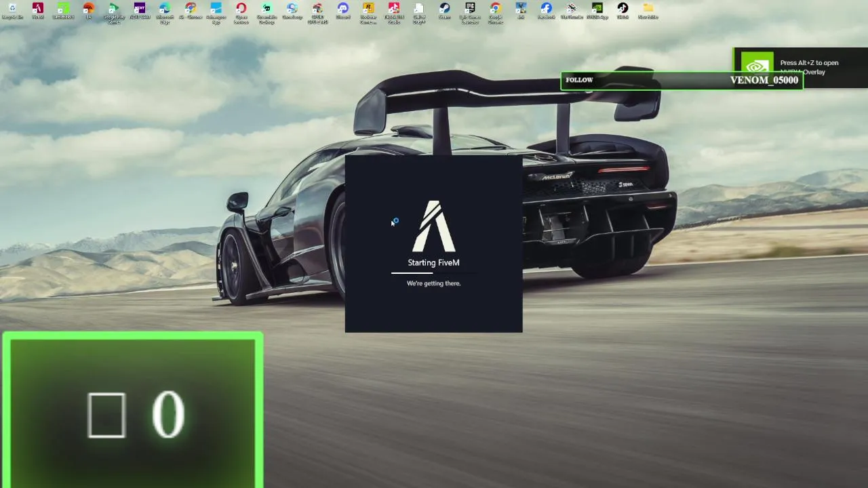The image size is (868, 488).
Task: Open the Opera browser shortcut
Action: pos(241,14)
